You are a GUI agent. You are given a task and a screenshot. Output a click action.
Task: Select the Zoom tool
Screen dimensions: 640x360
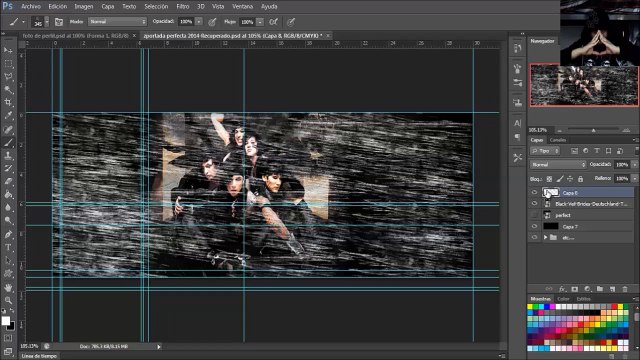coord(8,300)
